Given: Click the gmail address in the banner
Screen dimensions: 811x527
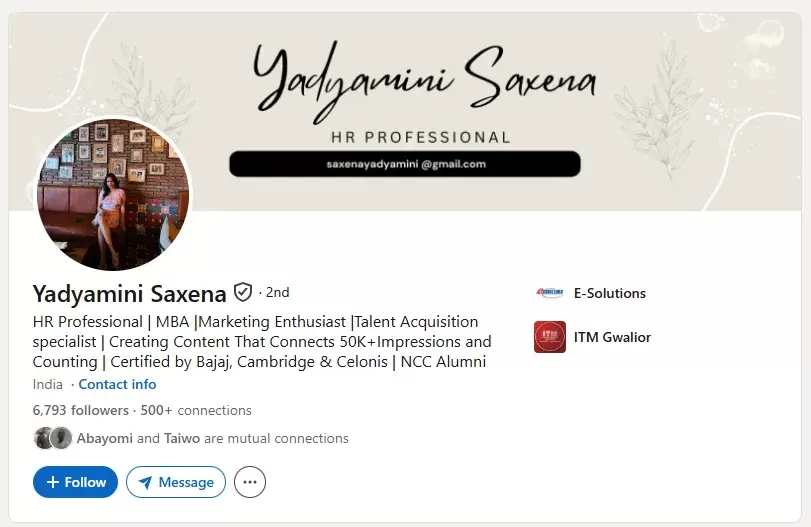Looking at the screenshot, I should click(x=405, y=164).
